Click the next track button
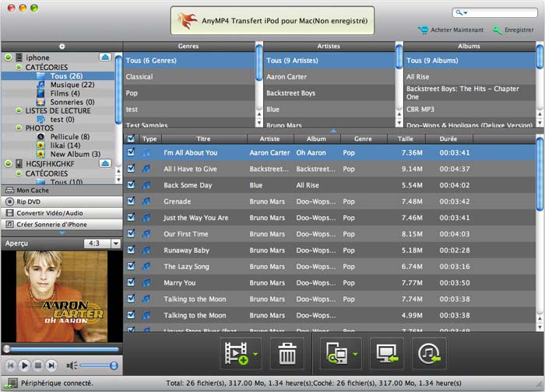 click(51, 366)
